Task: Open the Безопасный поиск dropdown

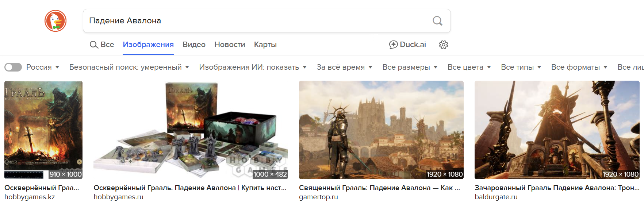Action: [x=129, y=67]
